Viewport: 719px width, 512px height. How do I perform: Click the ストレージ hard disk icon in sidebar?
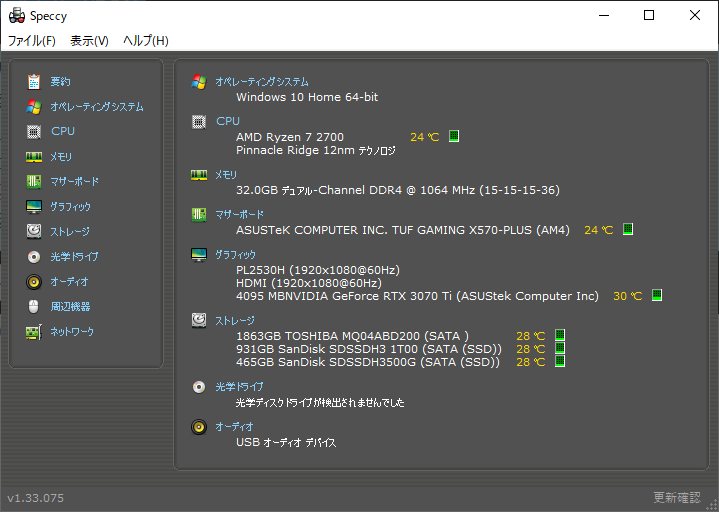[33, 231]
